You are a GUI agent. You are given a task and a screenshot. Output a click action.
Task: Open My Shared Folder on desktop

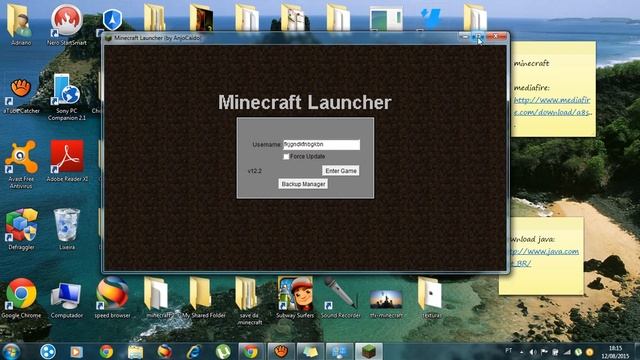203,298
